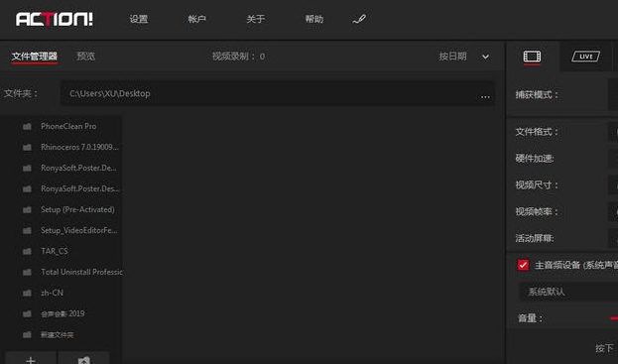Screen dimensions: 618x364
Task: Select the LIVE streaming tab icon
Action: tap(585, 57)
